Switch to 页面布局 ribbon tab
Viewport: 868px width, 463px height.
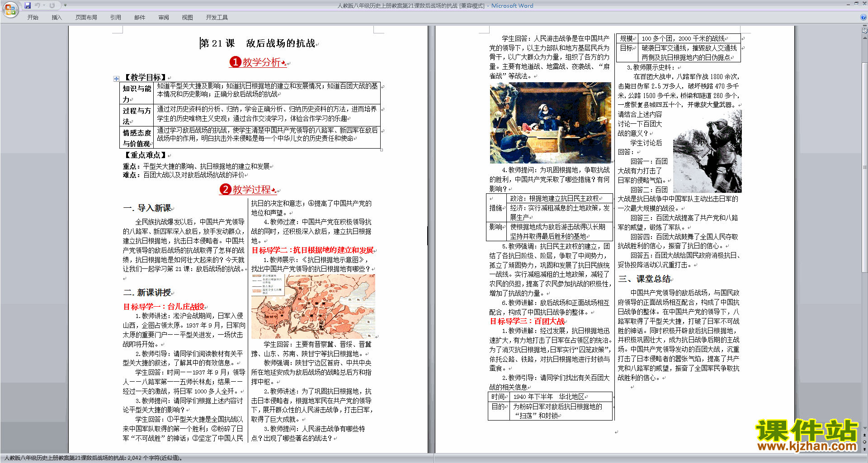point(86,18)
